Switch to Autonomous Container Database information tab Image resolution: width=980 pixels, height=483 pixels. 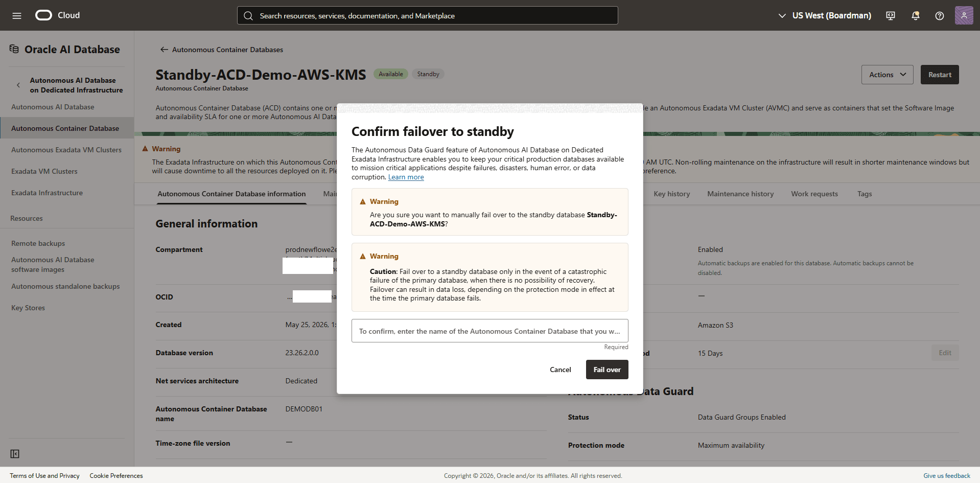(231, 194)
